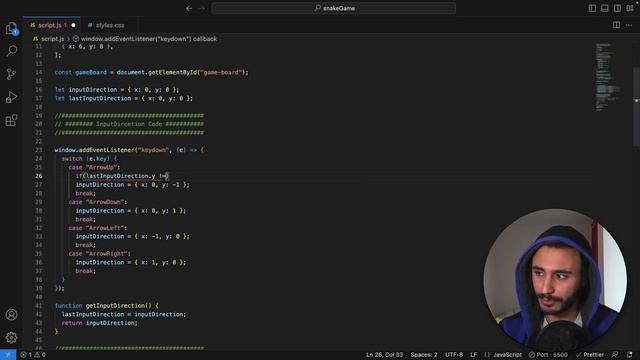This screenshot has width=640, height=360.
Task: Toggle the bottom panel layout icon
Action: coord(605,8)
